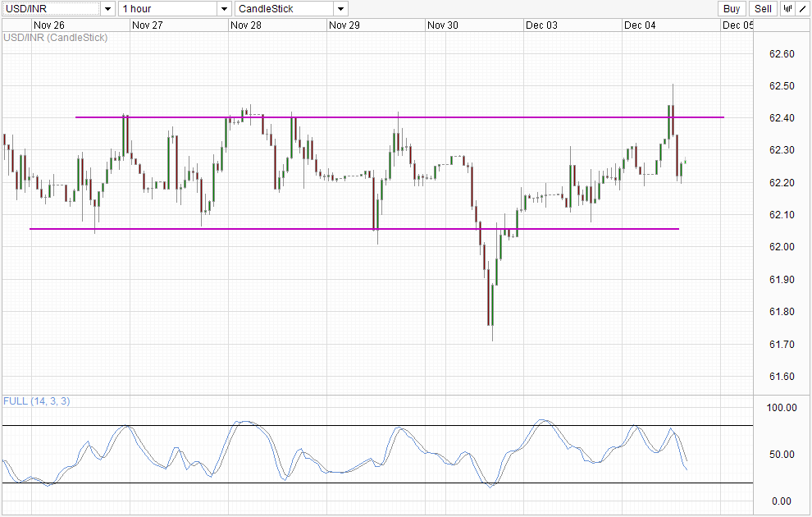812x517 pixels.
Task: Click the Nov 28 date label
Action: (245, 25)
